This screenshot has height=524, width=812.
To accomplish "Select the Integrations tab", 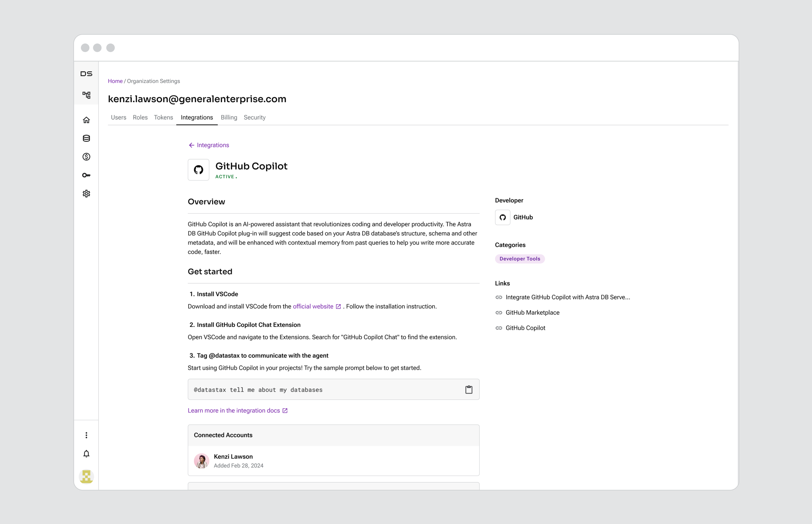I will (x=197, y=117).
